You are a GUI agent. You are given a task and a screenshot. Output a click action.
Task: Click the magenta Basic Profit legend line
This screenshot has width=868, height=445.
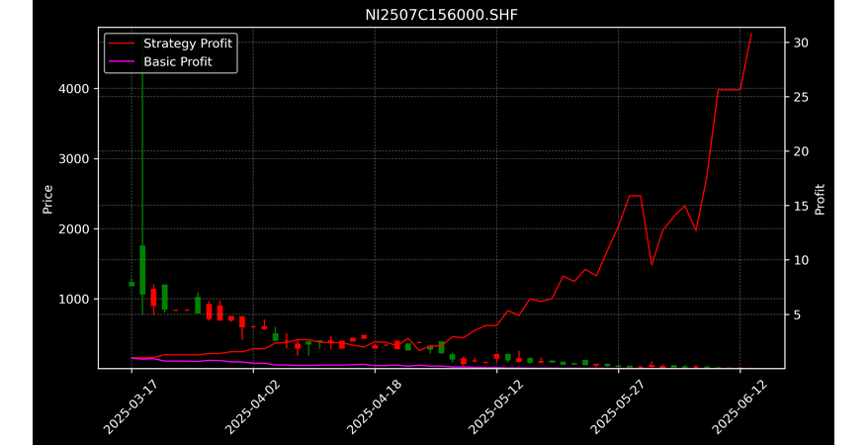pos(122,62)
